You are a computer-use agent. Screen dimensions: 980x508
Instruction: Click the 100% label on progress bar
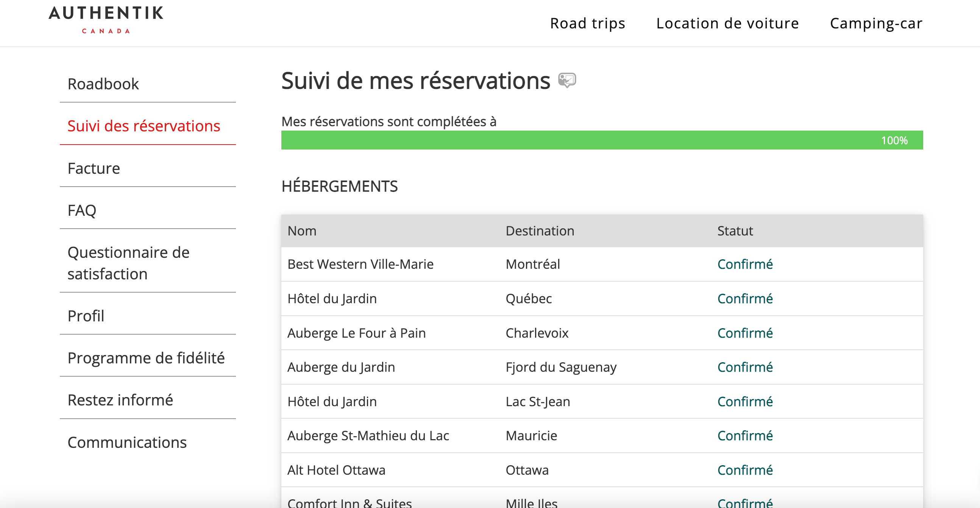(894, 141)
